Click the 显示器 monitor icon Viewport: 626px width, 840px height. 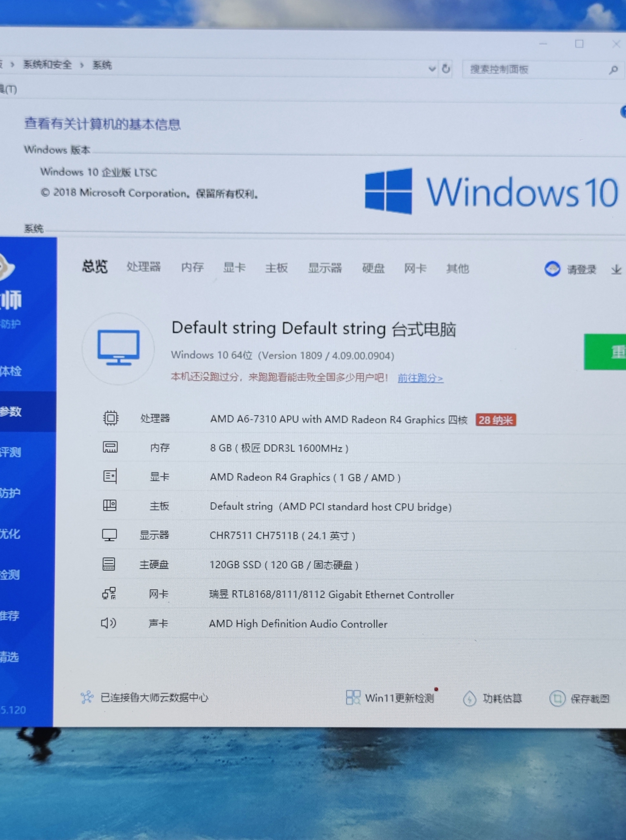coord(109,535)
